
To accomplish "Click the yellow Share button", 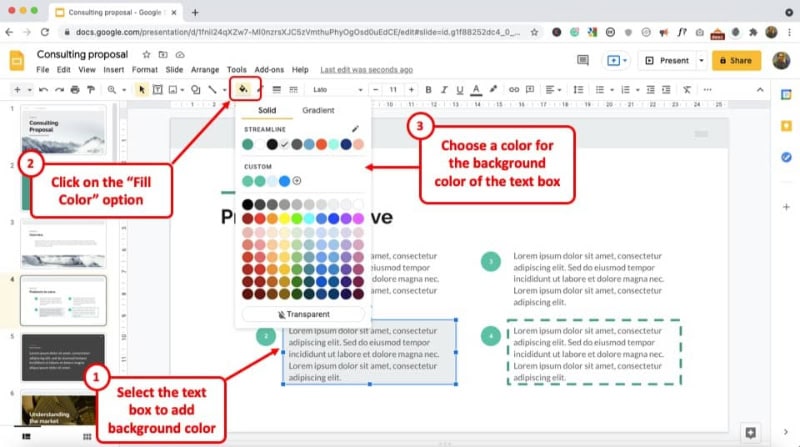I will (736, 60).
